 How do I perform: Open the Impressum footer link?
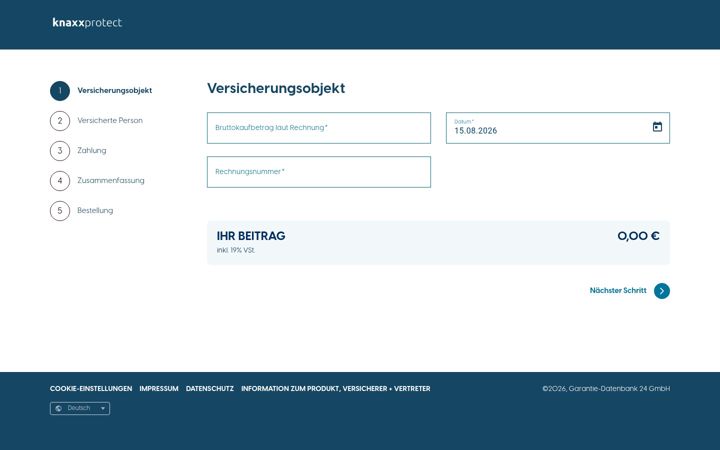(x=159, y=388)
